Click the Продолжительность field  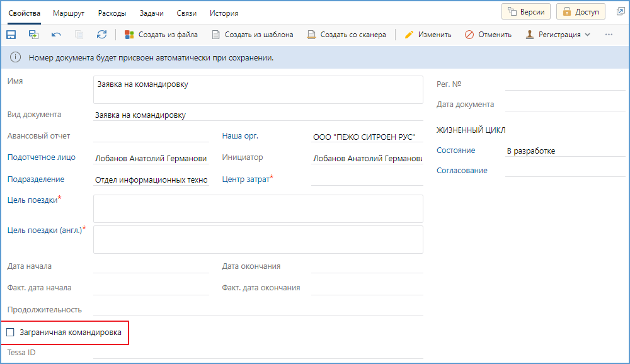(258, 310)
